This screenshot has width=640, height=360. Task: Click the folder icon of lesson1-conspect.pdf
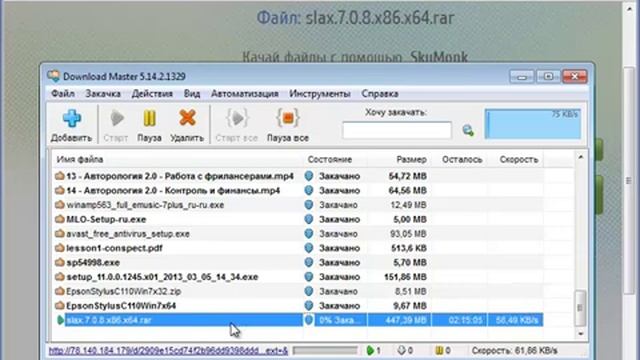(x=60, y=248)
